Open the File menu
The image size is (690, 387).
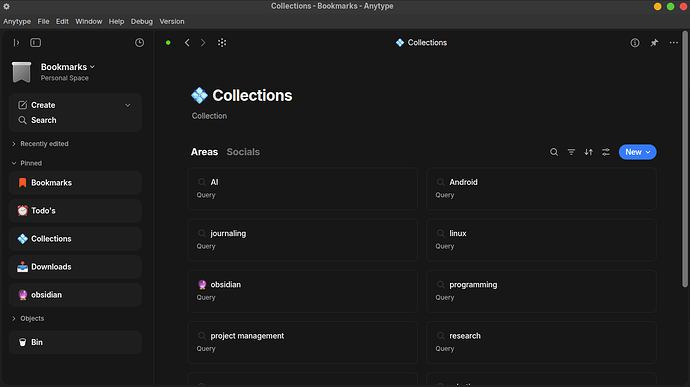pos(43,21)
